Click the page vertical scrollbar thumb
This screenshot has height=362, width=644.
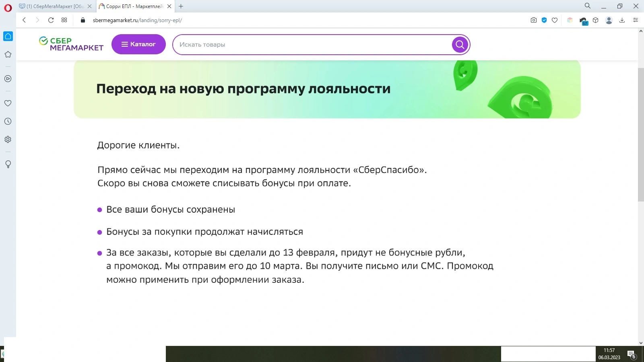click(641, 135)
